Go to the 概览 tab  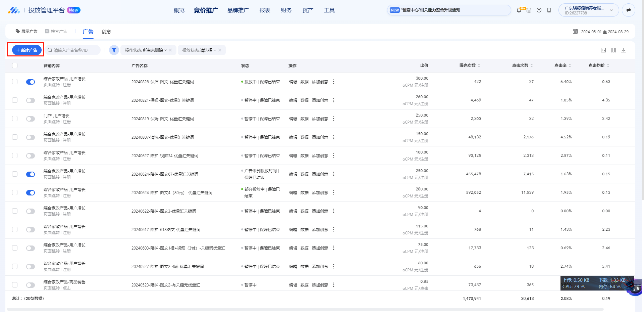click(179, 10)
